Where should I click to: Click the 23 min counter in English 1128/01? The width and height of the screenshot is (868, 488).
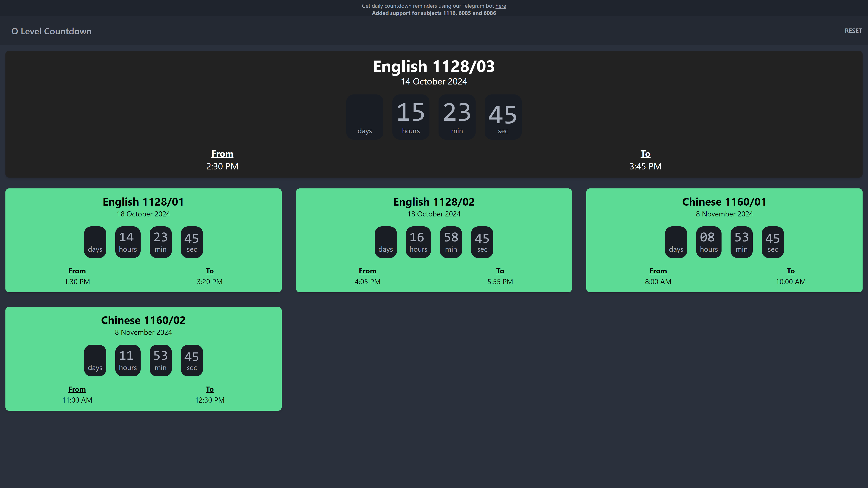[160, 242]
